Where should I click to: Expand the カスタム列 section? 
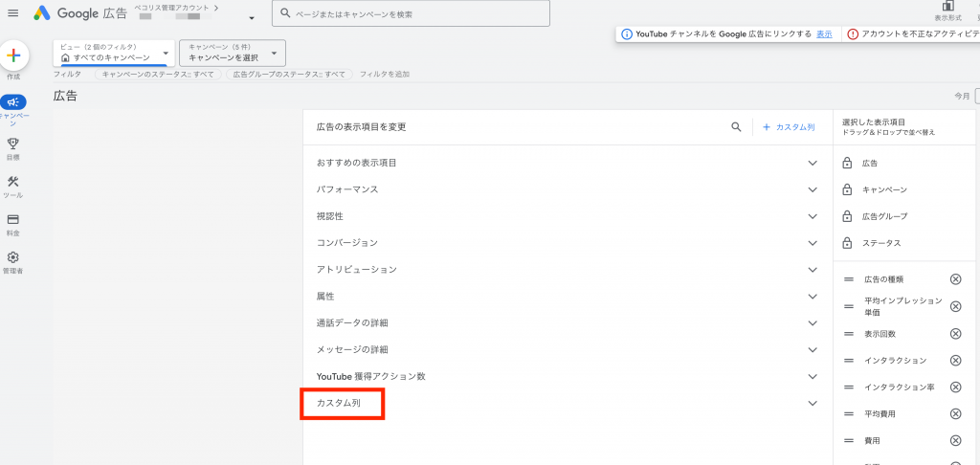[812, 404]
